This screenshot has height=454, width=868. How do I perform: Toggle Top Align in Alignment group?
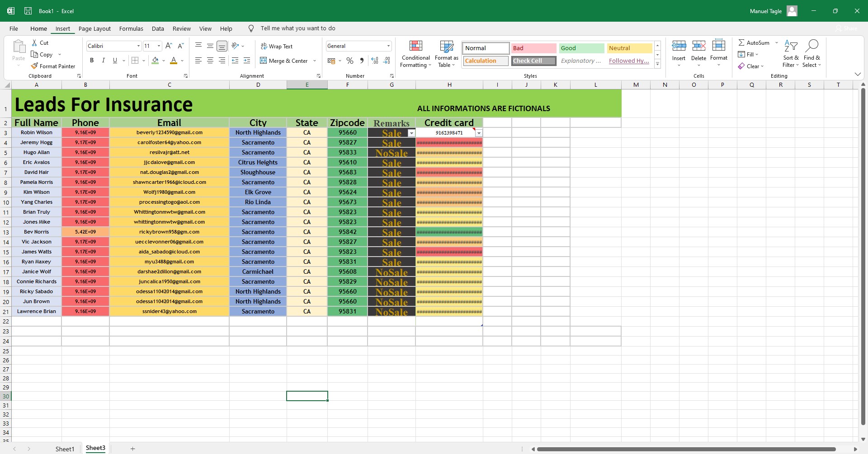(x=198, y=46)
